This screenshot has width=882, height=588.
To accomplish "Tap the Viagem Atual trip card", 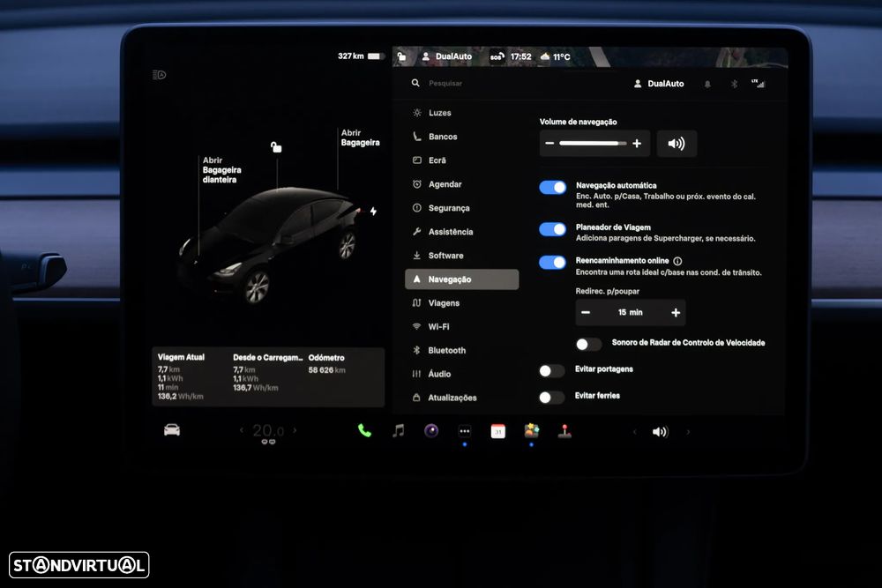I will pos(181,376).
